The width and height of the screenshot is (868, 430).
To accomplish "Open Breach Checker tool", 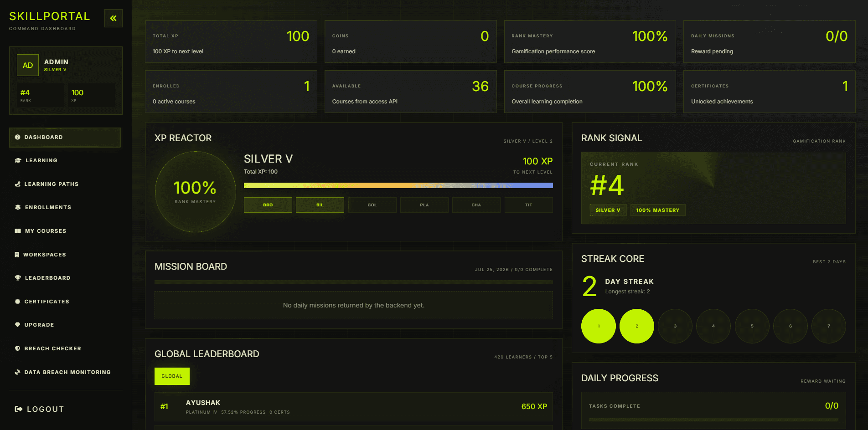I will coord(65,348).
